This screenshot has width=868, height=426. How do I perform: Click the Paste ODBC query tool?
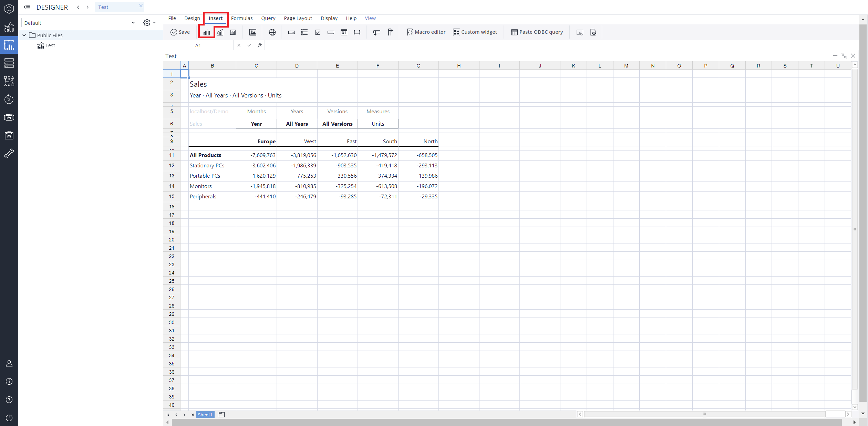tap(537, 32)
